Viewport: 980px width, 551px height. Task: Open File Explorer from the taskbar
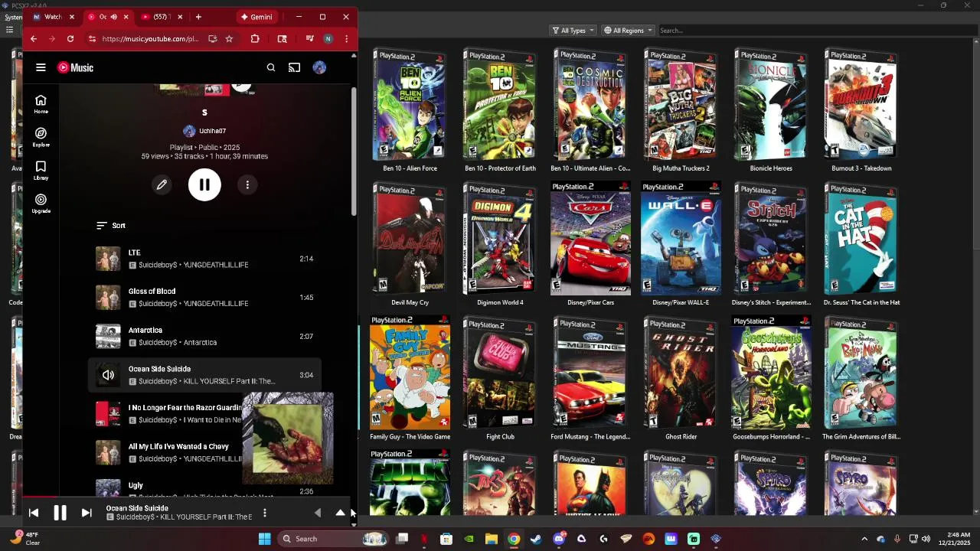[x=491, y=539]
